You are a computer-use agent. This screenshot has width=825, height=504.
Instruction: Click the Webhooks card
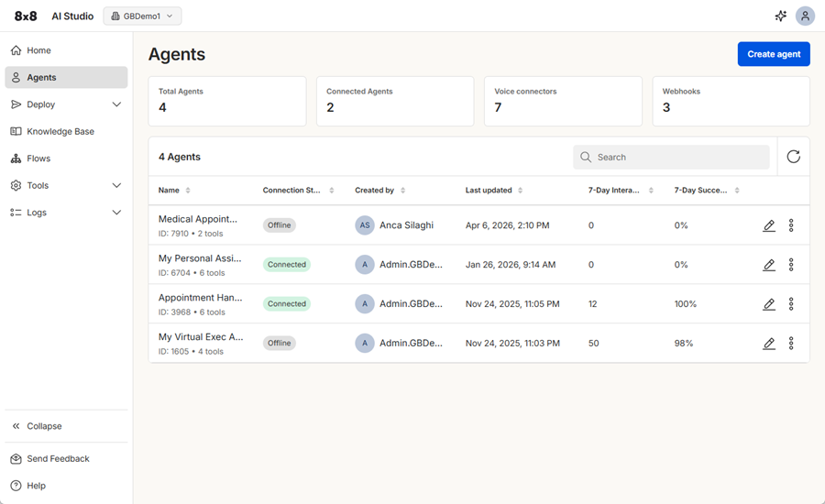731,101
